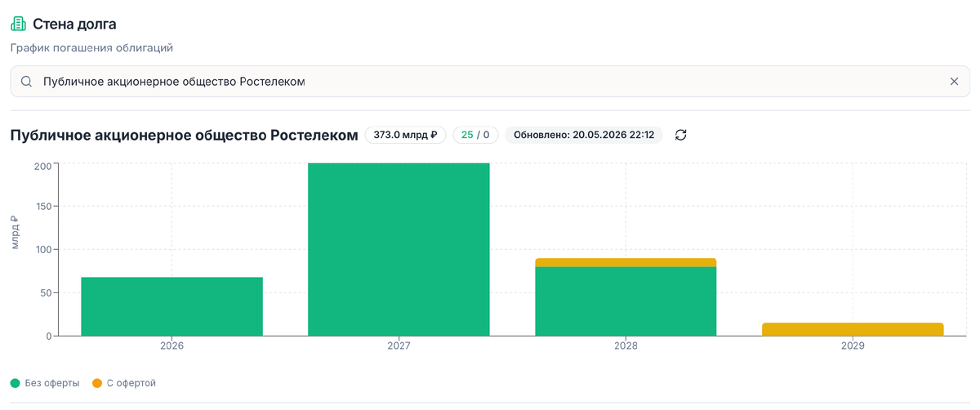Click the График погашения облигаций subtitle
980x410 pixels.
click(x=91, y=48)
